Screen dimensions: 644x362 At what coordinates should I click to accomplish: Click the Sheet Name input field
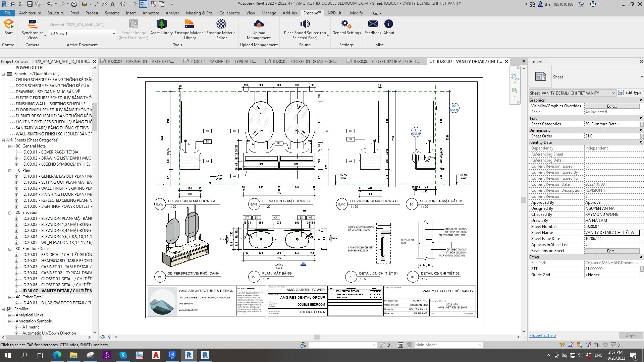coord(612,233)
